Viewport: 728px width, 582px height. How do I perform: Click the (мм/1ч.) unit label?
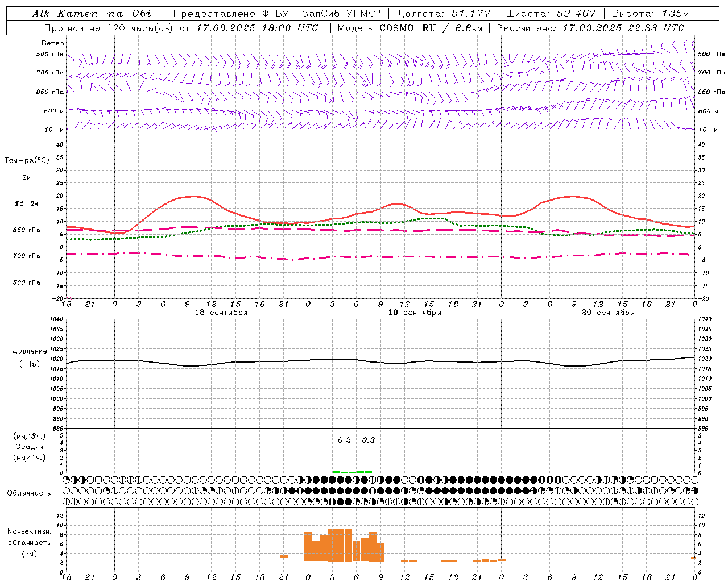tap(29, 458)
